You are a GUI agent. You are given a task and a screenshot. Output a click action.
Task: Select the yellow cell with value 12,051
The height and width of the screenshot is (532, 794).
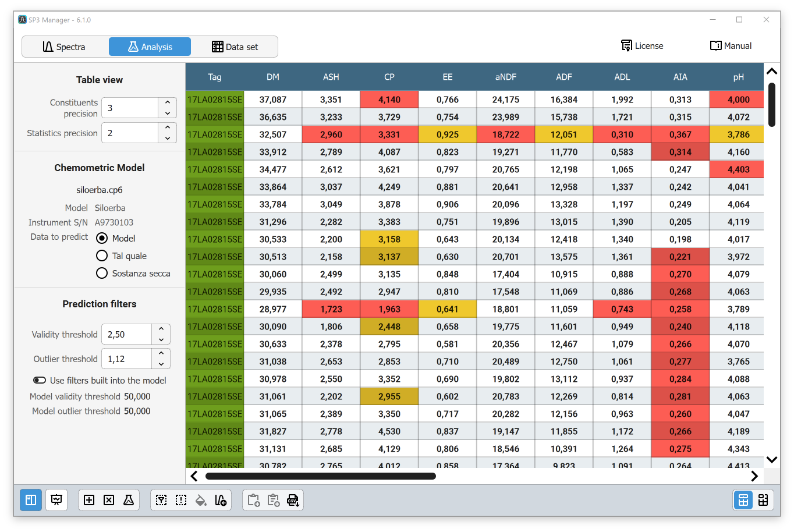point(564,134)
